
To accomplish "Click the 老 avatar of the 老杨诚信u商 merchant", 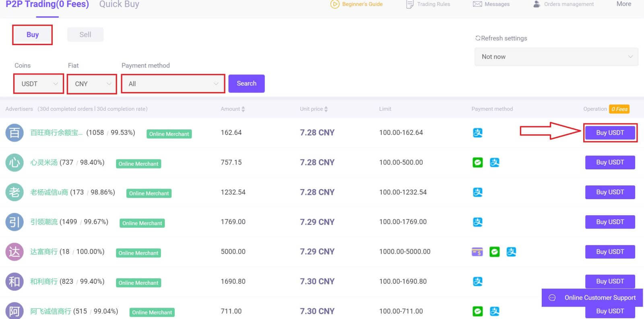I will point(14,192).
